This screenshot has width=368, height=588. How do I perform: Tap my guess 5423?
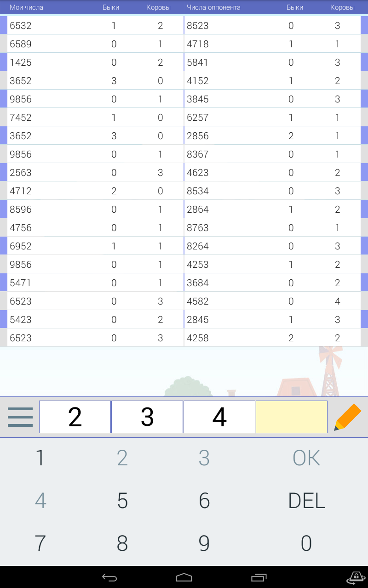(21, 320)
